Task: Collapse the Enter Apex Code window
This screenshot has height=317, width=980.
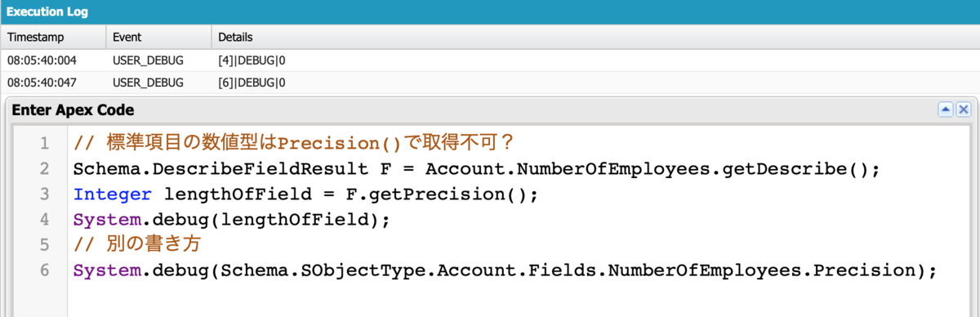Action: 946,109
